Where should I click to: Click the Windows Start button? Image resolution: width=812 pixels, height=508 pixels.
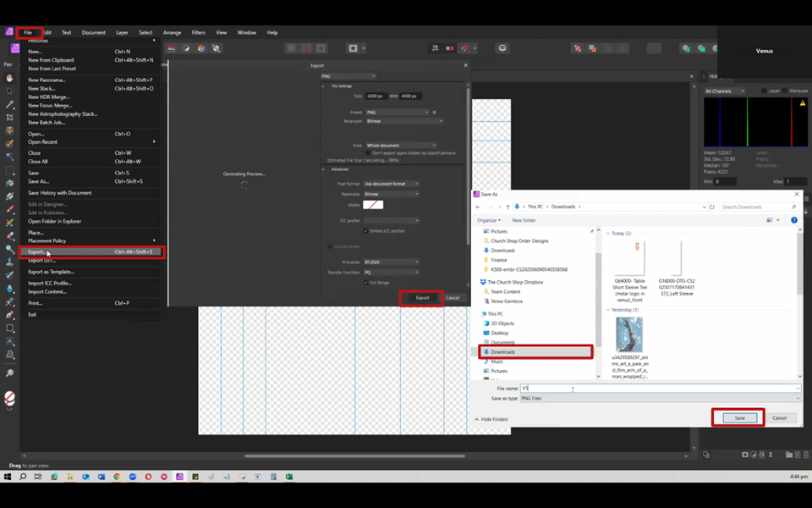coord(8,477)
